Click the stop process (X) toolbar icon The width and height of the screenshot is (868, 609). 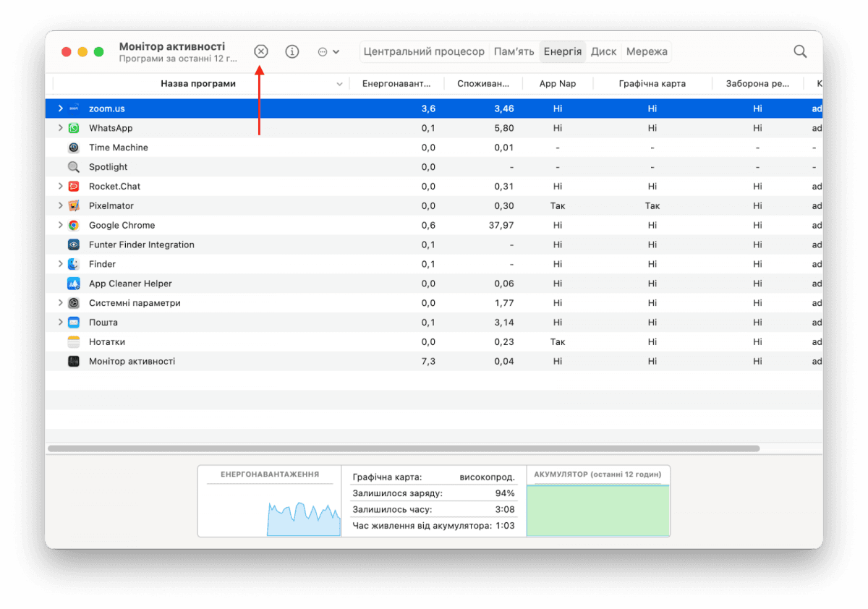pyautogui.click(x=261, y=51)
